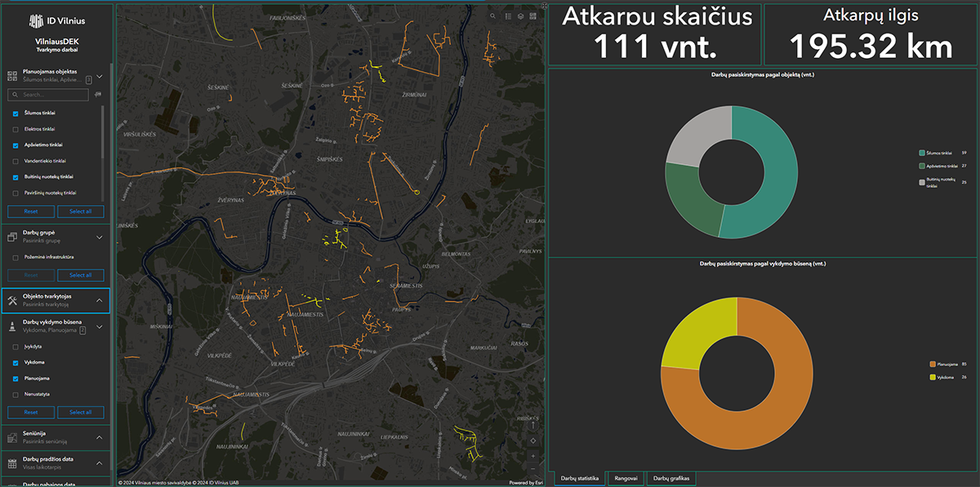This screenshot has height=487, width=980.
Task: Click Buitinių nuotekų tinklai legend swatch
Action: click(x=923, y=182)
